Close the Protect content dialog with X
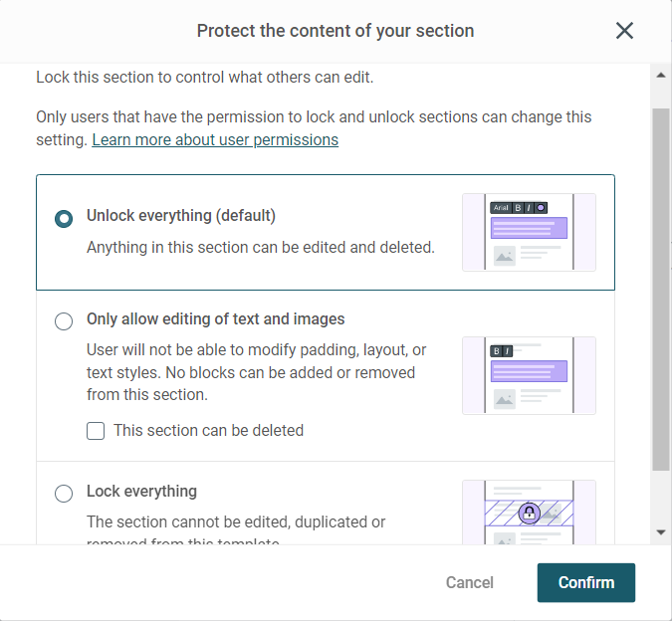Image resolution: width=672 pixels, height=621 pixels. (x=624, y=31)
